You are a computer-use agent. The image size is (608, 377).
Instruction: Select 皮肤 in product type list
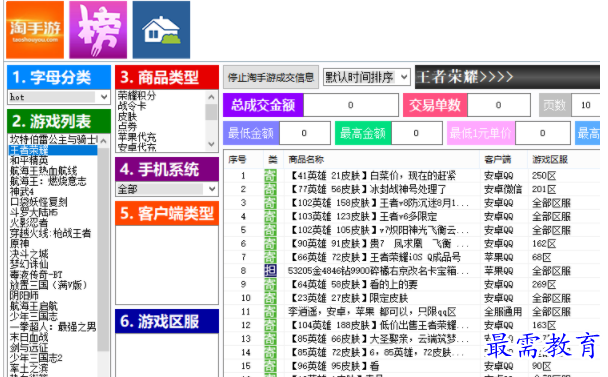click(127, 116)
